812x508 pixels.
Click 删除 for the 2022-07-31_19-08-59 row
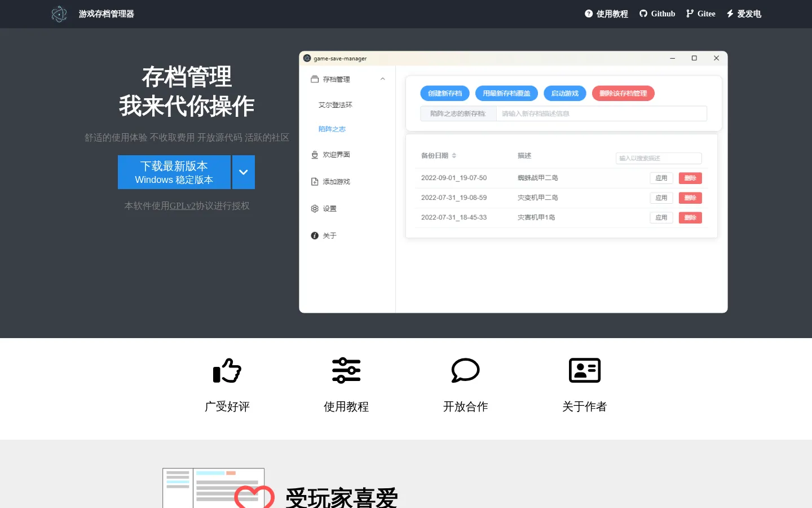pos(690,198)
